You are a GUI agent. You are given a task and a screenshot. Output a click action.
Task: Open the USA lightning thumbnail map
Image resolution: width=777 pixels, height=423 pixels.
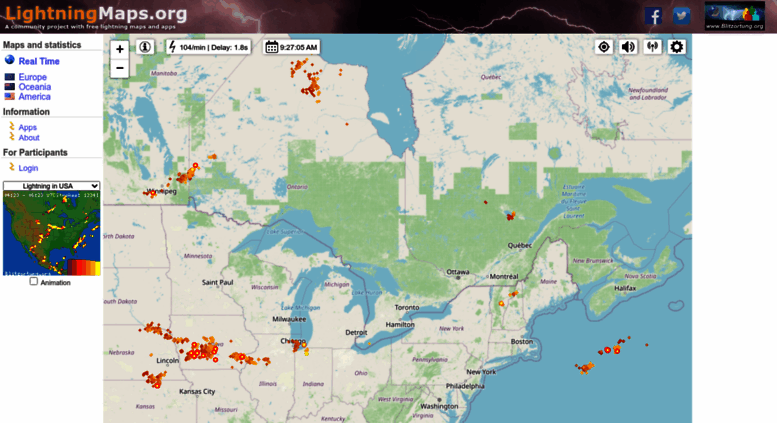point(52,233)
